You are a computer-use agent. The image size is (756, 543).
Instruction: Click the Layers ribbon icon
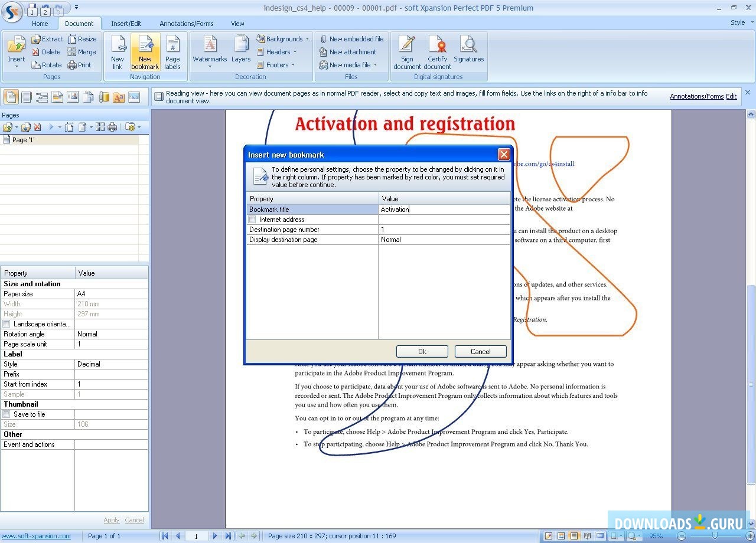(241, 49)
